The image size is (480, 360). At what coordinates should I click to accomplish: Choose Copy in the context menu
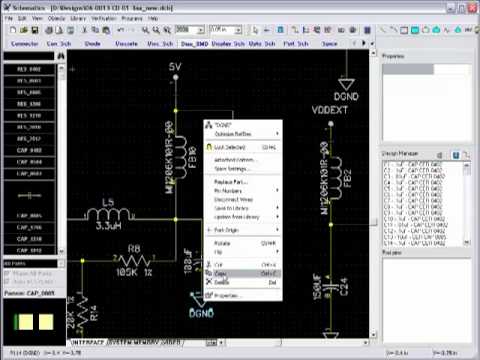click(x=243, y=274)
